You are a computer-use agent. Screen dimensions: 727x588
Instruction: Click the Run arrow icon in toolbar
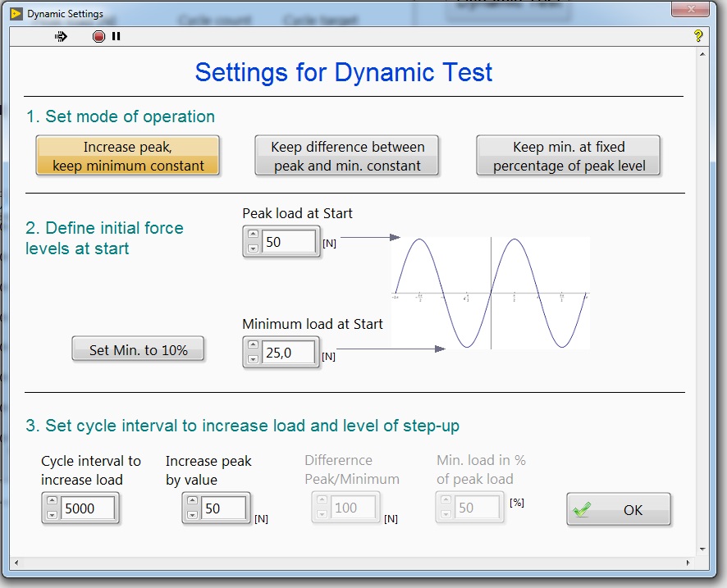61,36
